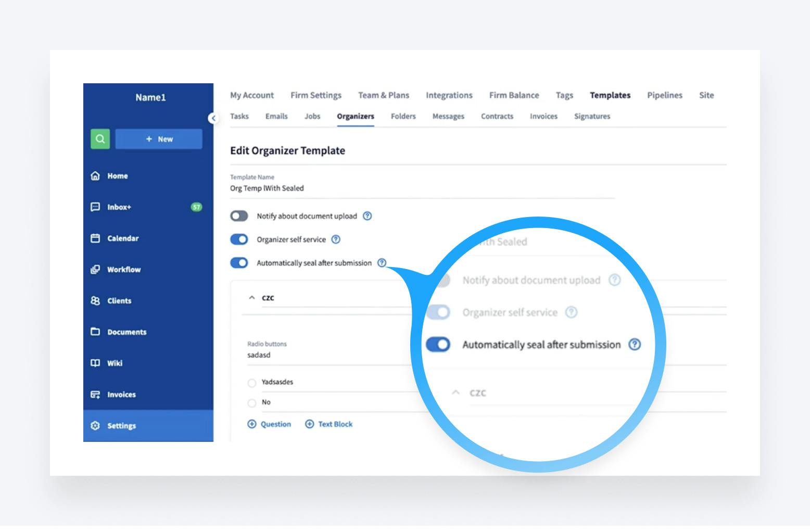This screenshot has width=810, height=532.
Task: Click the + New button
Action: 159,139
